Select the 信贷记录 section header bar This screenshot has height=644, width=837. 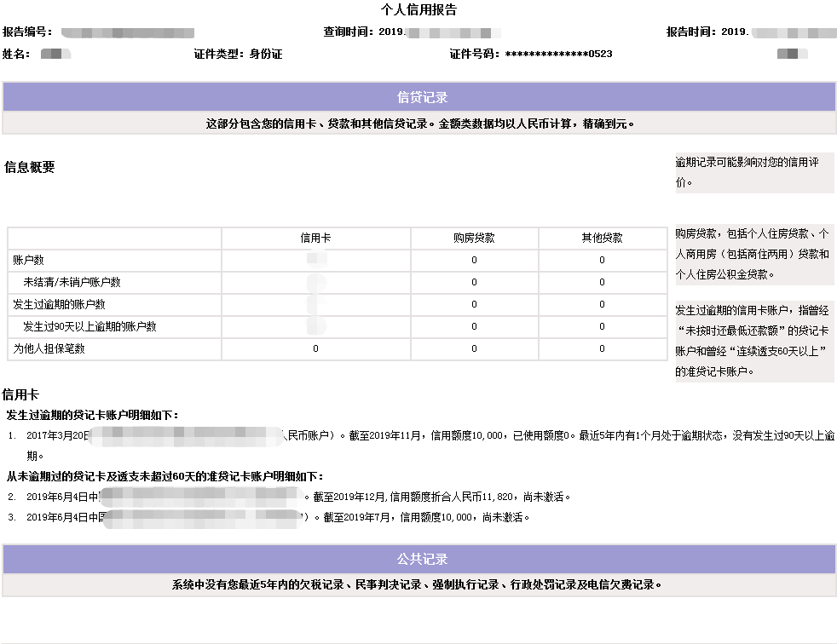point(418,97)
